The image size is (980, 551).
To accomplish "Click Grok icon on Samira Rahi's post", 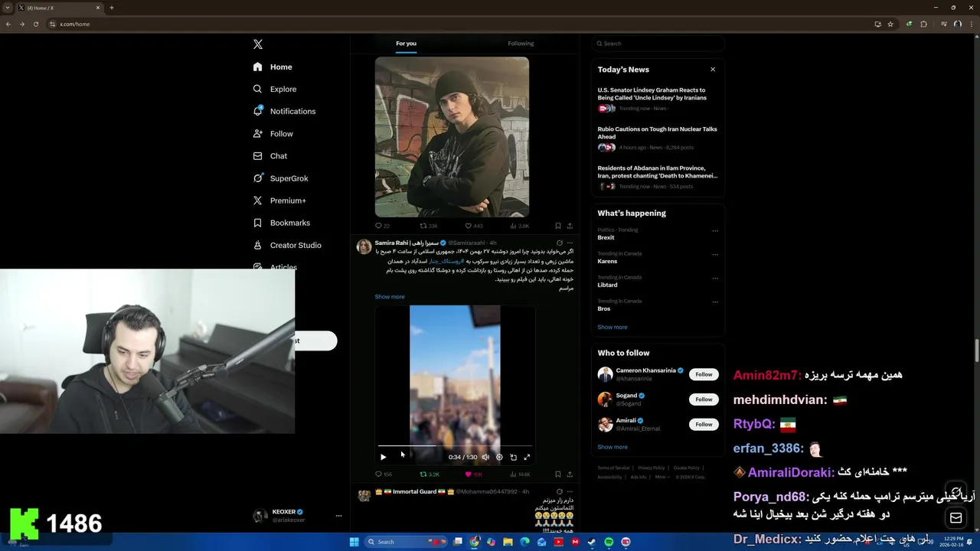I will pyautogui.click(x=559, y=243).
